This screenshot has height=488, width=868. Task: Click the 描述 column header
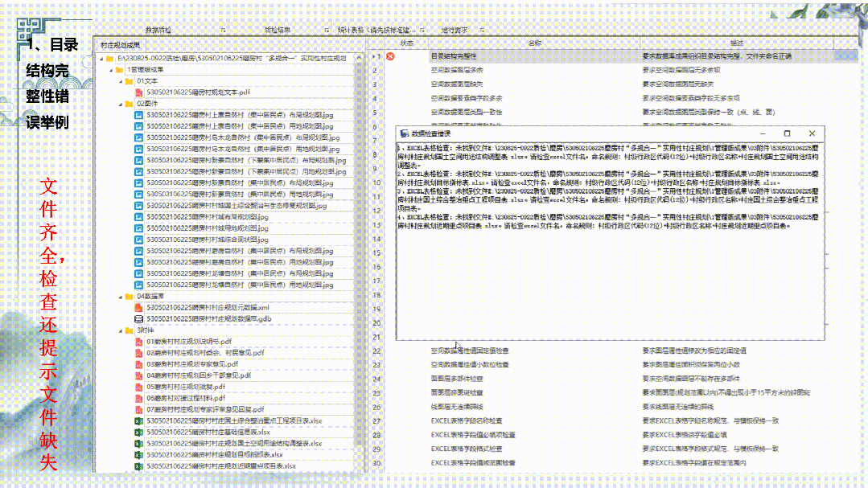pos(737,43)
